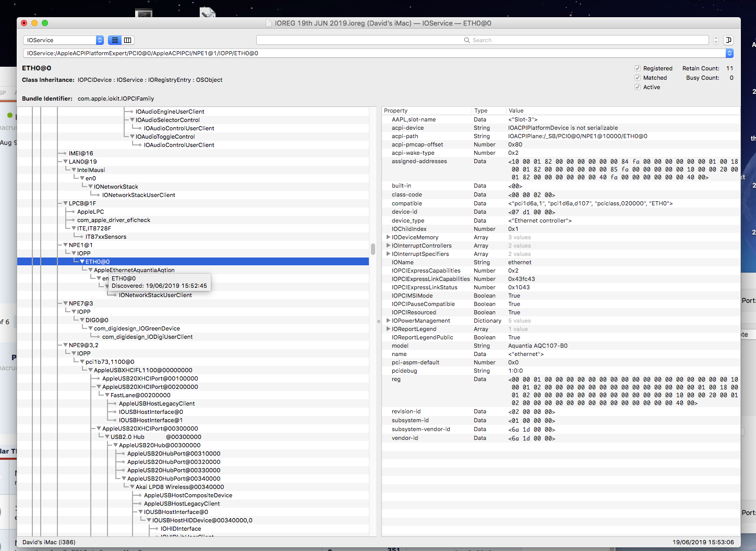Expand the IOInterruptControllers property
The width and height of the screenshot is (756, 551).
point(388,246)
